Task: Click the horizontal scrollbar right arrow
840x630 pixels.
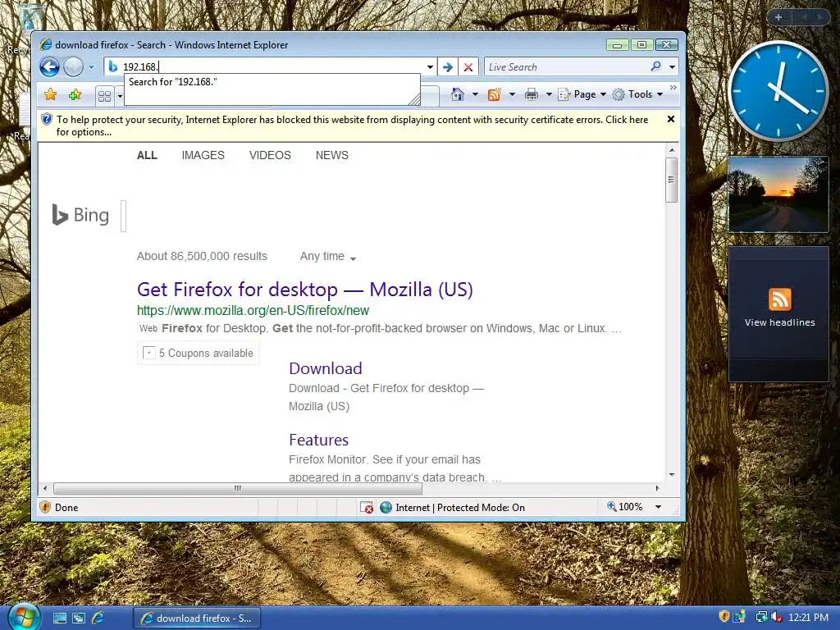Action: [x=657, y=489]
